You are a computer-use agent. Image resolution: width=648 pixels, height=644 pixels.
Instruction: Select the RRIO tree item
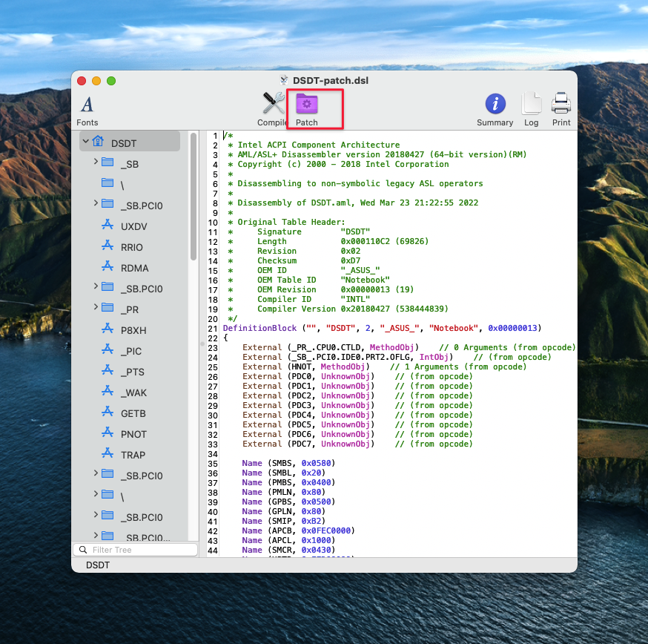point(132,247)
